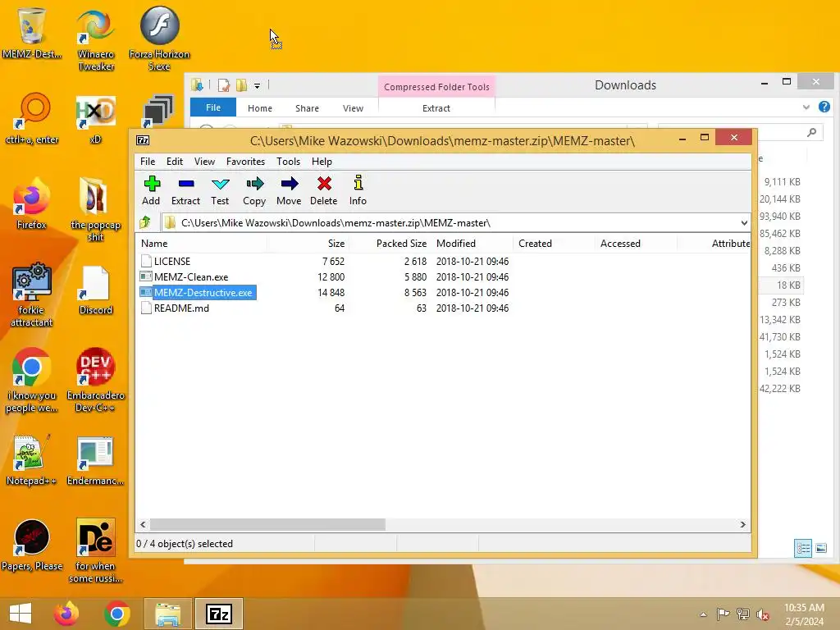Click the Action Center flag tray icon
This screenshot has width=840, height=630.
pos(723,614)
